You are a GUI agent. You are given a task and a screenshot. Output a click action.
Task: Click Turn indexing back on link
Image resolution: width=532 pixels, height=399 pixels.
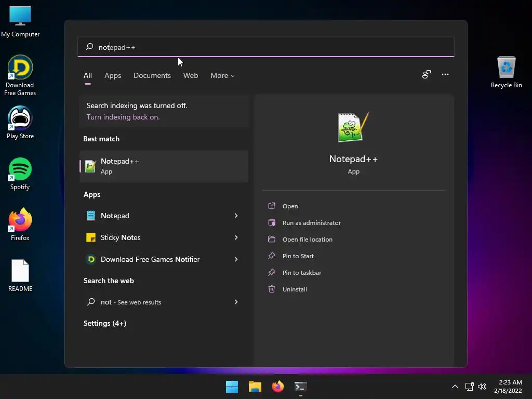pos(123,117)
